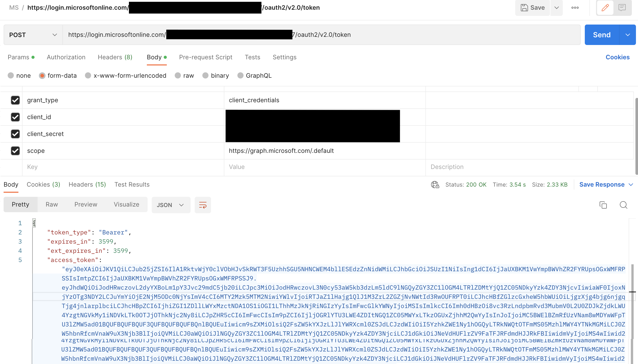Open the Headers (8) request tab
Screen dimensions: 638x364
click(x=115, y=57)
